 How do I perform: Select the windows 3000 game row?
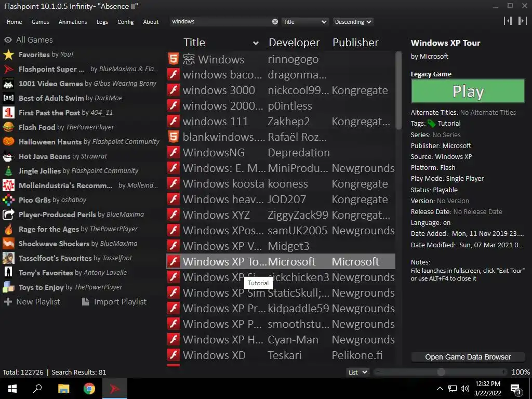coord(281,90)
